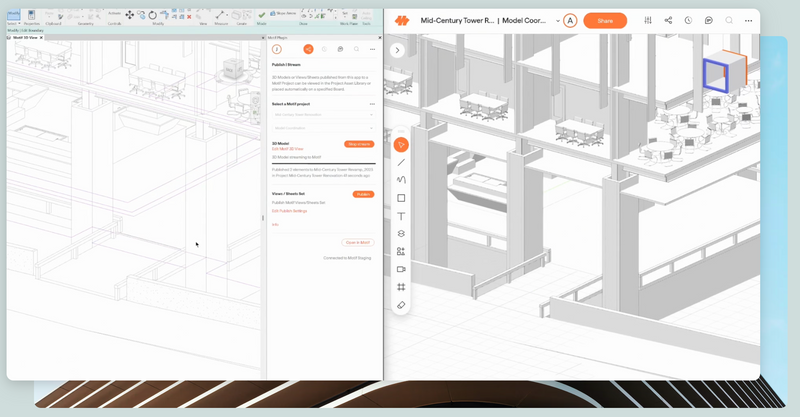This screenshot has height=417, width=800.
Task: Click the Stop stream button
Action: click(359, 144)
